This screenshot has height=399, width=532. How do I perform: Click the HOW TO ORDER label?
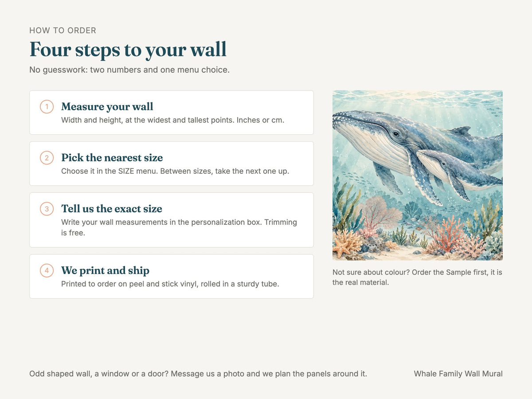tap(63, 31)
